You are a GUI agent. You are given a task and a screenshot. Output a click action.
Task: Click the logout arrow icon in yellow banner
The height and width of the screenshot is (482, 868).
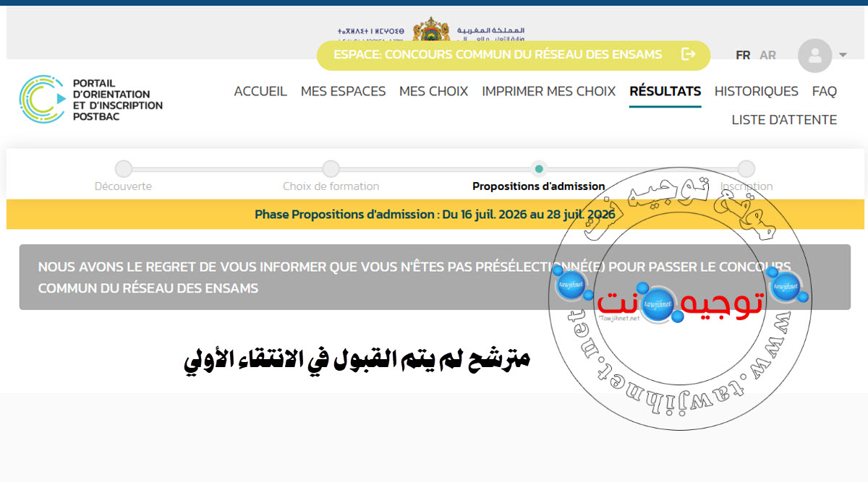tap(688, 54)
